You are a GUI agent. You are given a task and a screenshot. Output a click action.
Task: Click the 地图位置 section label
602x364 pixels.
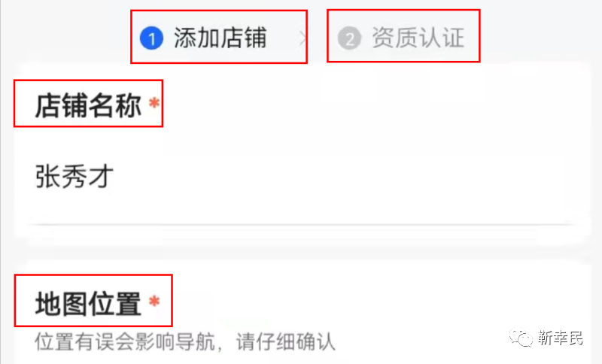click(x=88, y=303)
